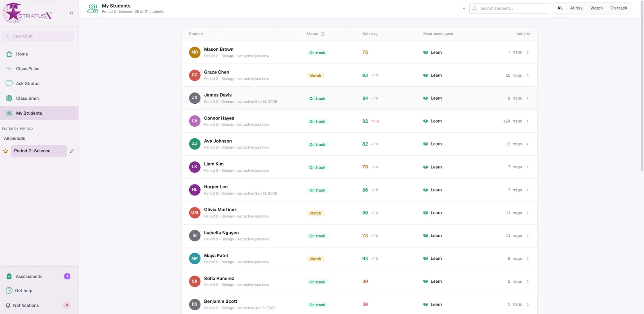Screen dimensions: 644x314
Task: Click the pencil icon beside Period 2 · Science
Action: click(x=72, y=151)
